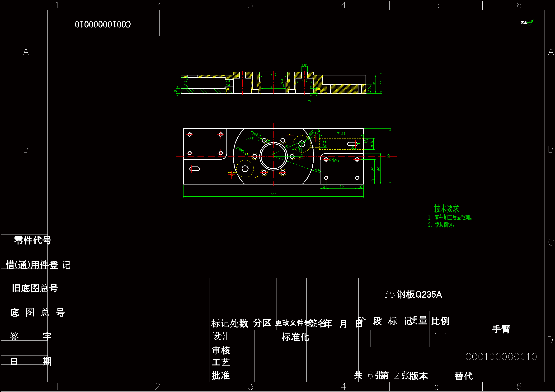
Task: Click the 标准化 text in title block
Action: (x=295, y=337)
